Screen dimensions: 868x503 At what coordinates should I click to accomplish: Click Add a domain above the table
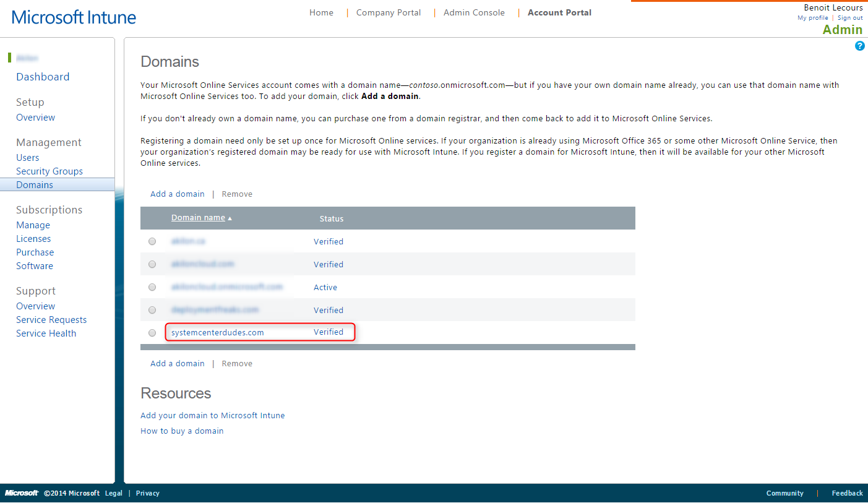(x=177, y=194)
